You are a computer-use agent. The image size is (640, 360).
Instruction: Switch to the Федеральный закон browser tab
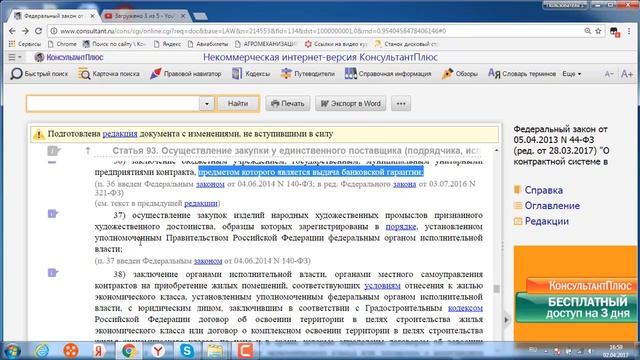point(53,16)
